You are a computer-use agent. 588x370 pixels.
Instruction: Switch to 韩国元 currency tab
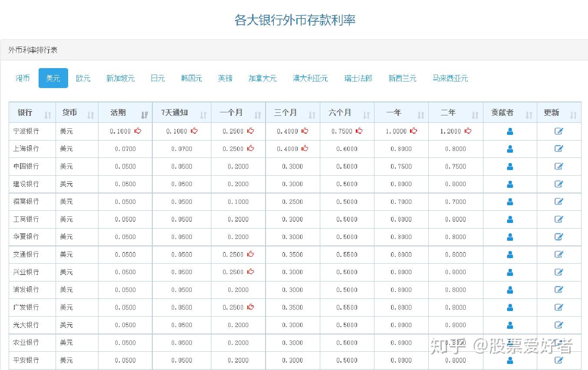pyautogui.click(x=192, y=78)
